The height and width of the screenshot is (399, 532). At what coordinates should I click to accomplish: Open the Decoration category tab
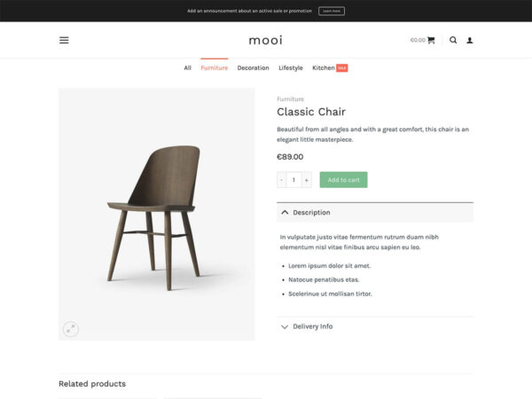tap(253, 68)
